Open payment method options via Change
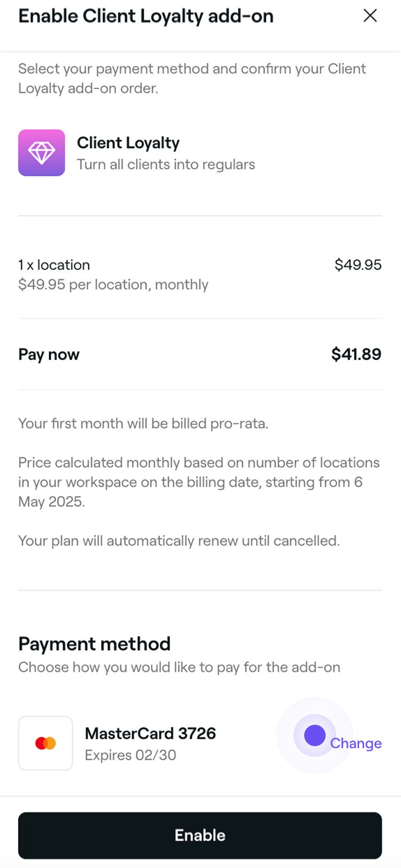 pyautogui.click(x=356, y=743)
